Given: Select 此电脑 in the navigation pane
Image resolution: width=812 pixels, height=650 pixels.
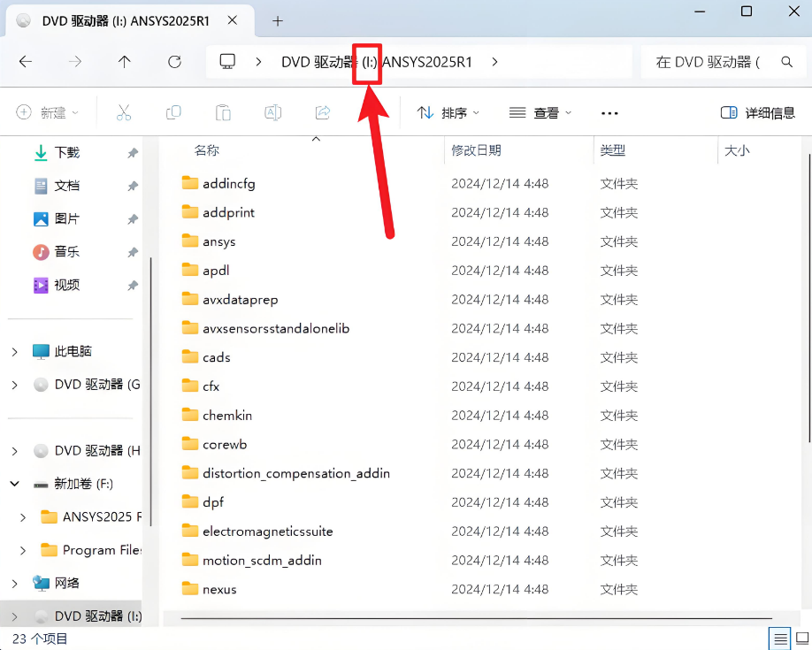Looking at the screenshot, I should 73,352.
